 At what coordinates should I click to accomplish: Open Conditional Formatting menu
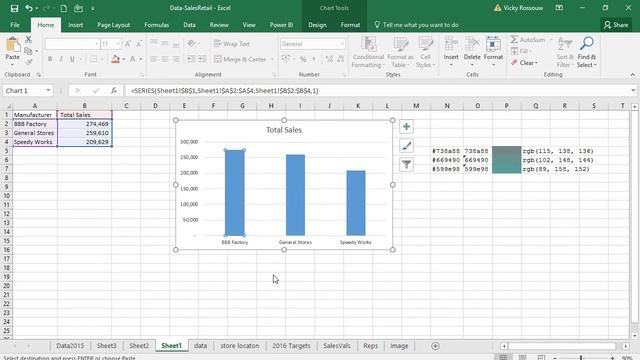(368, 52)
